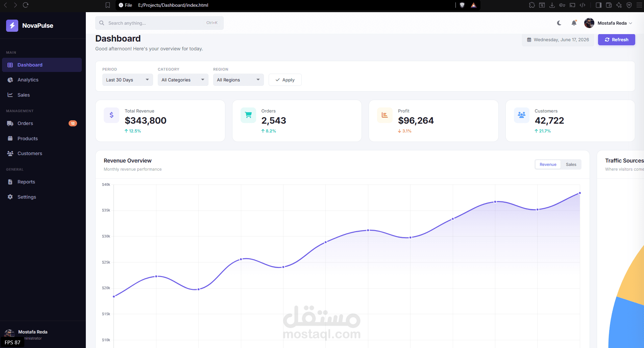Click the Profit chart icon
Screen dimensions: 644x348
pyautogui.click(x=385, y=115)
